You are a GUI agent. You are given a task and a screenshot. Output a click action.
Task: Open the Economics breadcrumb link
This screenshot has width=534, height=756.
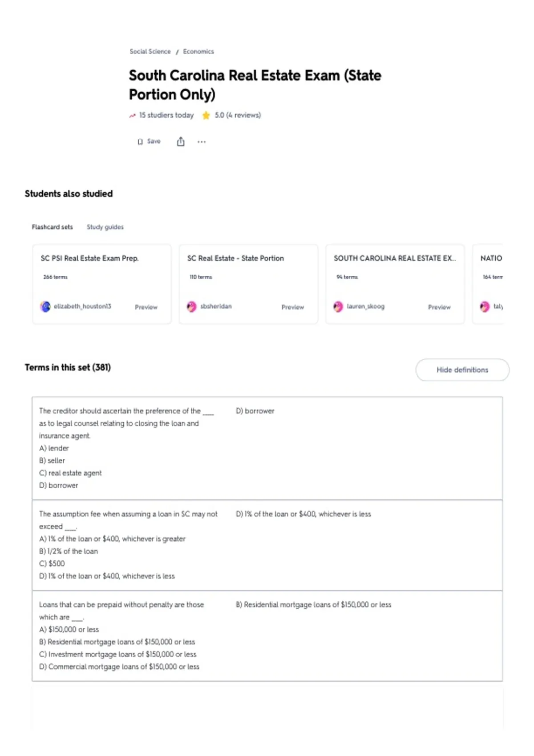coord(198,52)
